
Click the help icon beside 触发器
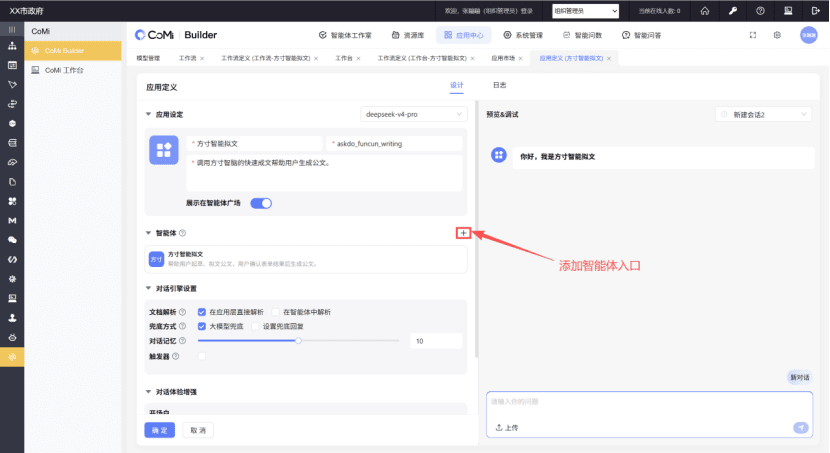click(175, 356)
